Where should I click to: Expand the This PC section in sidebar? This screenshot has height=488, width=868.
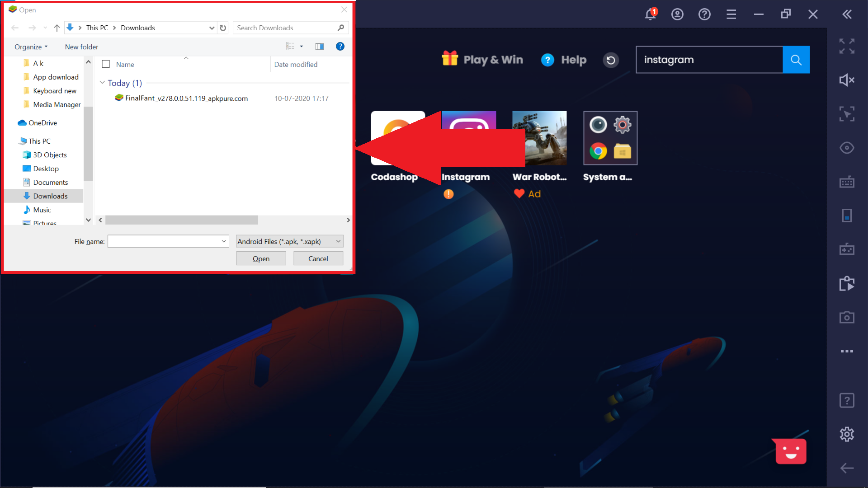pos(13,141)
